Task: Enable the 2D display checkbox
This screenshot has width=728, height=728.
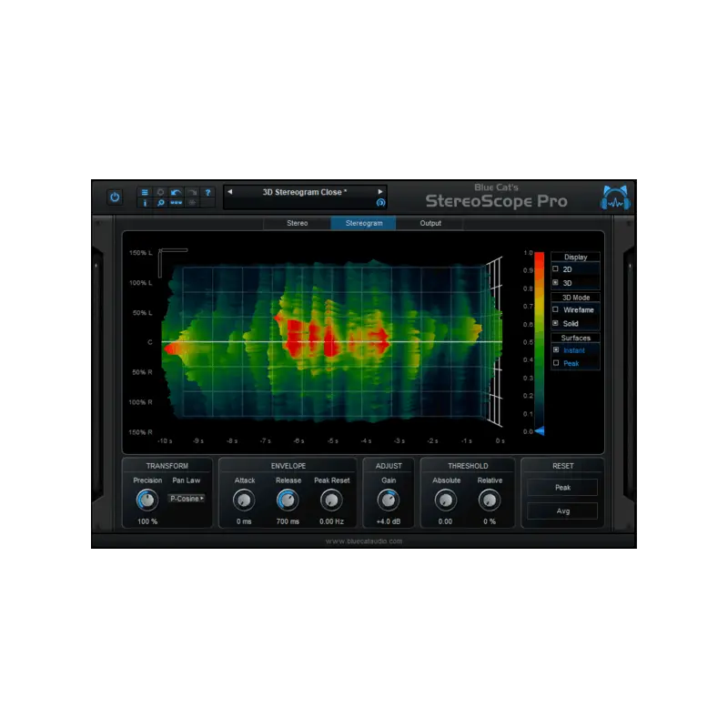Action: [556, 268]
